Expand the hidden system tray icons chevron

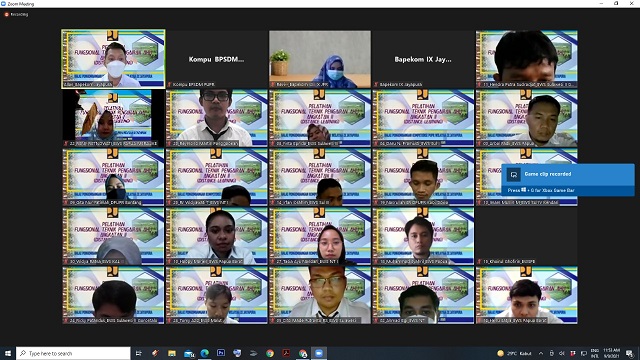pos(540,353)
